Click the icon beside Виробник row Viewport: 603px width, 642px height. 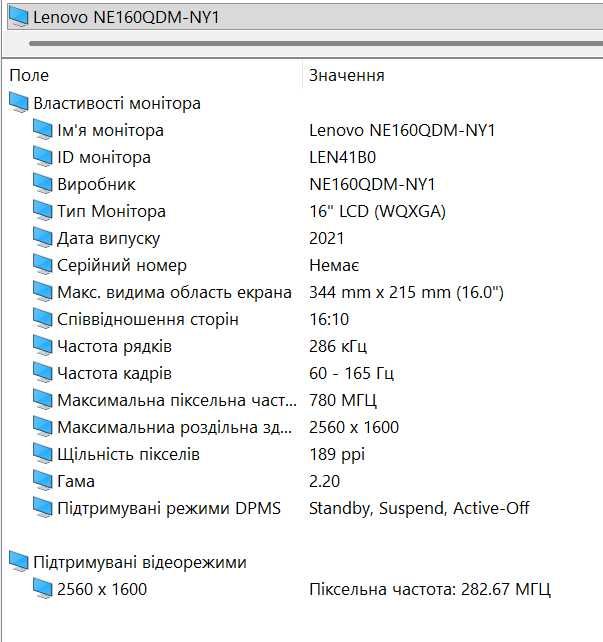tap(43, 183)
